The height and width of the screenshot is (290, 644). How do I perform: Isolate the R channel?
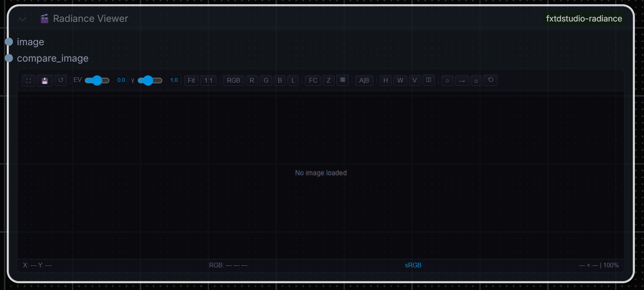click(x=252, y=81)
